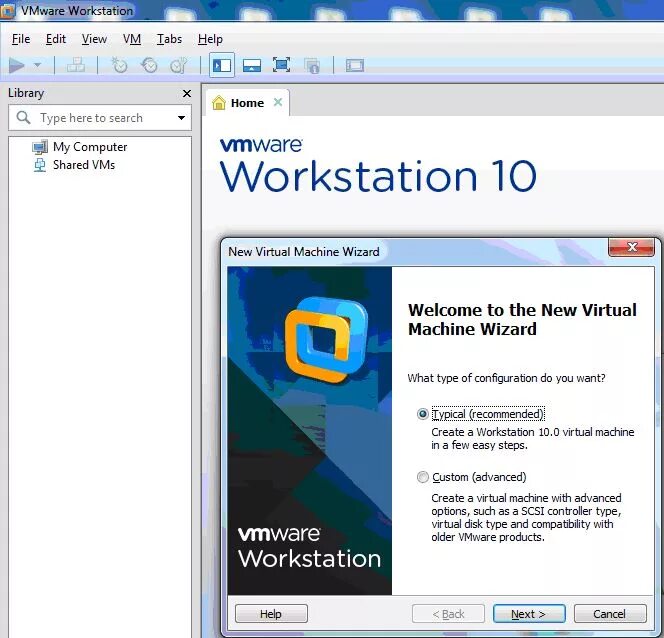
Task: Close the New Virtual Machine Wizard dialog
Action: (x=632, y=247)
